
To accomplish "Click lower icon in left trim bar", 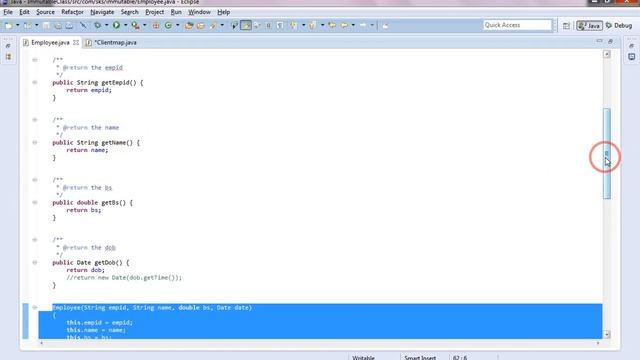I will coord(8,57).
